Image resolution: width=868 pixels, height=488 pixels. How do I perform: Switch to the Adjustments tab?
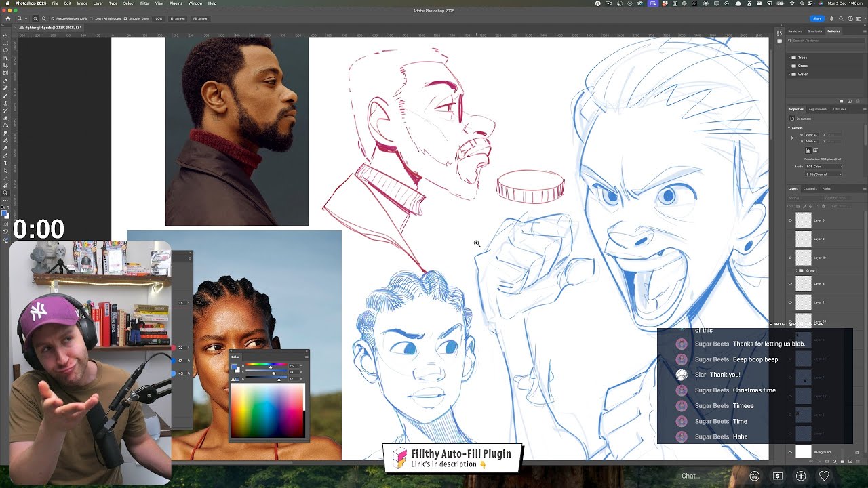818,109
